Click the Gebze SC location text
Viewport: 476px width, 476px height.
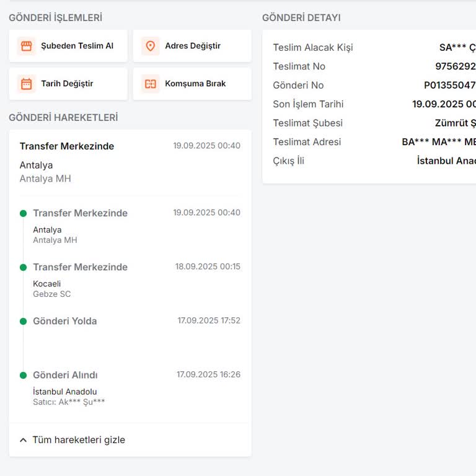click(x=52, y=294)
